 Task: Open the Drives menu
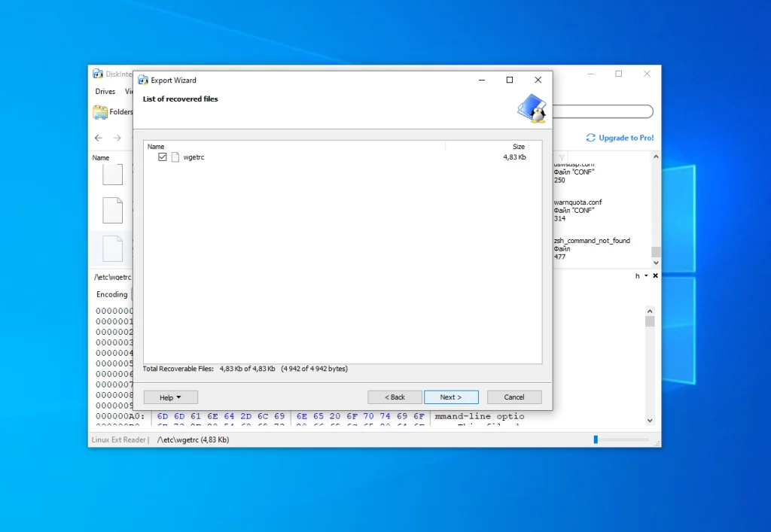[x=105, y=92]
